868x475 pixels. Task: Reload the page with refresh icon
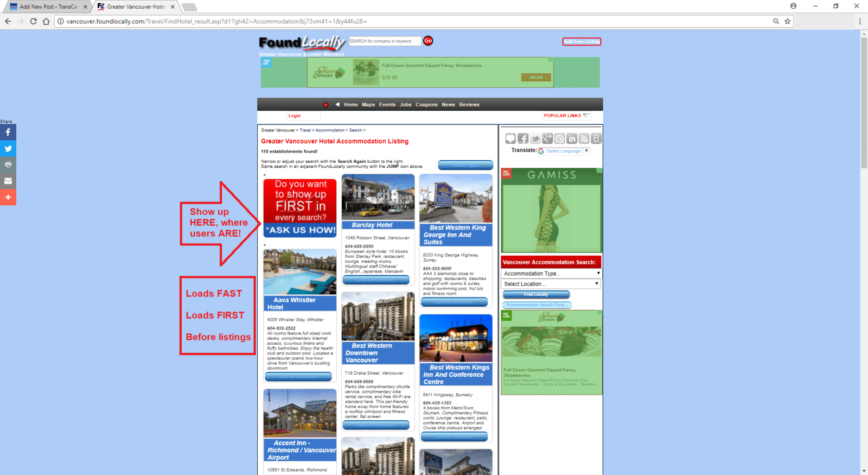(x=33, y=21)
